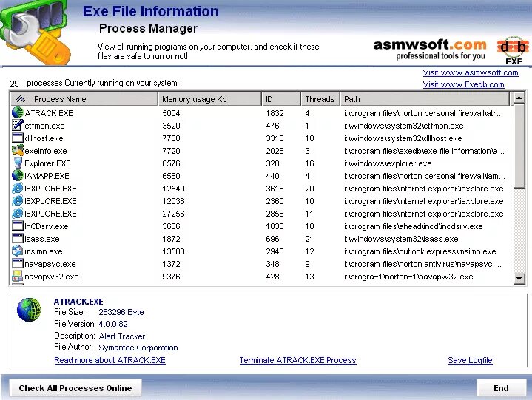Sort by Process Name column header
The height and width of the screenshot is (400, 532).
[x=84, y=99]
